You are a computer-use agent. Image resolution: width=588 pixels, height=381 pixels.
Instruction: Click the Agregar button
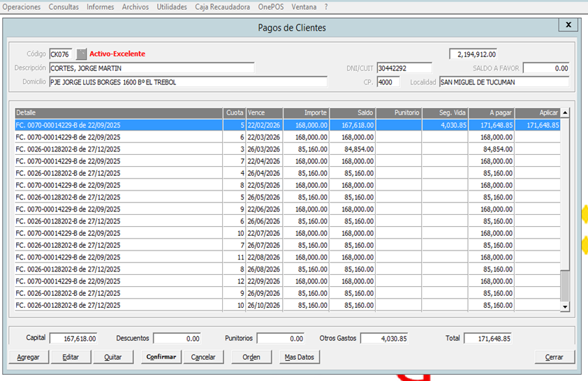(29, 357)
